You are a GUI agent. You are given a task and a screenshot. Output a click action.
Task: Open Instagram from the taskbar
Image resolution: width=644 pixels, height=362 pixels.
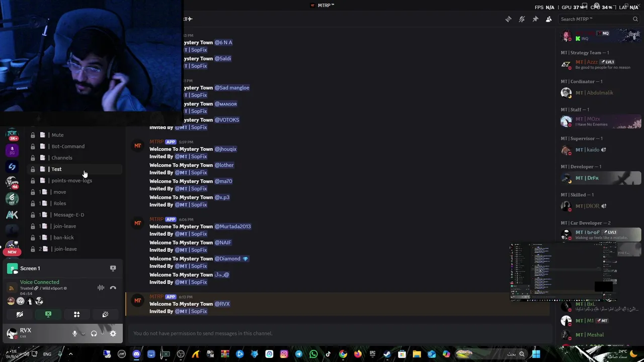point(284,354)
